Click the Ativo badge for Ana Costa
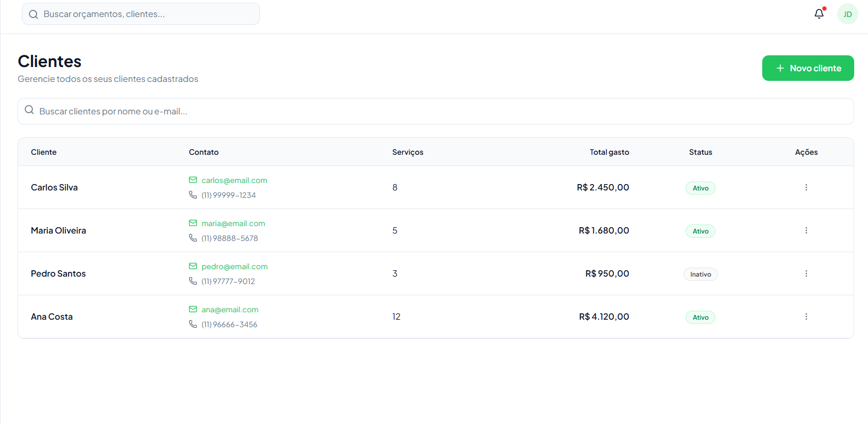 (701, 317)
